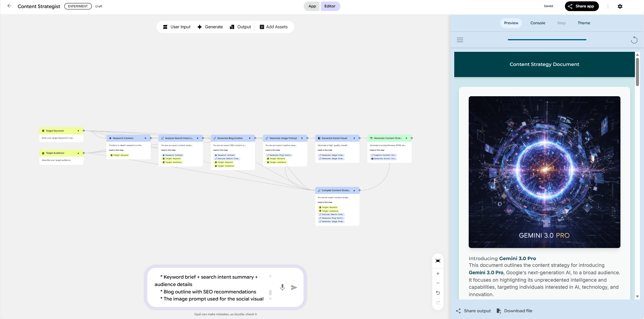Run the Generate Image Prompt play arrow
Viewport: 644px width, 319px height.
[x=302, y=138]
